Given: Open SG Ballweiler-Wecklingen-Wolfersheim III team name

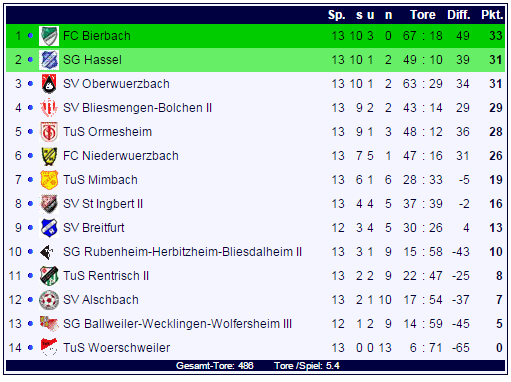Looking at the screenshot, I should pos(177,324).
